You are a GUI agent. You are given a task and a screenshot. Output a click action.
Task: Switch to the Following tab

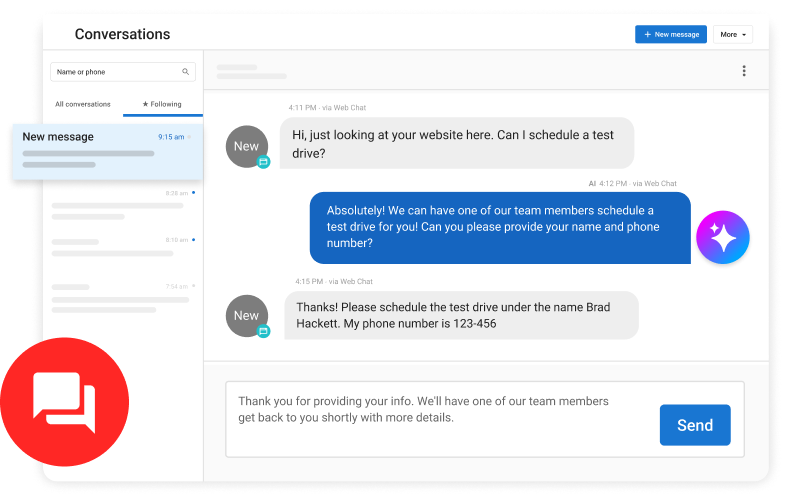point(162,104)
